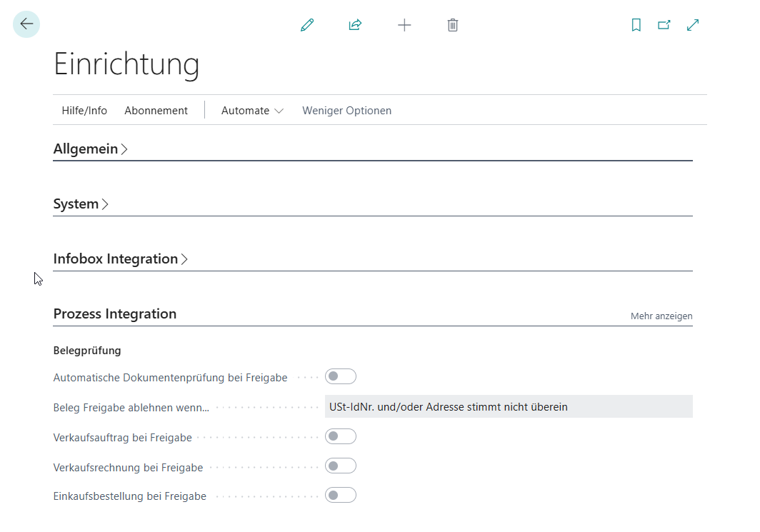Viewport: 760px width, 532px height.
Task: Open the Automate dropdown menu
Action: (252, 111)
